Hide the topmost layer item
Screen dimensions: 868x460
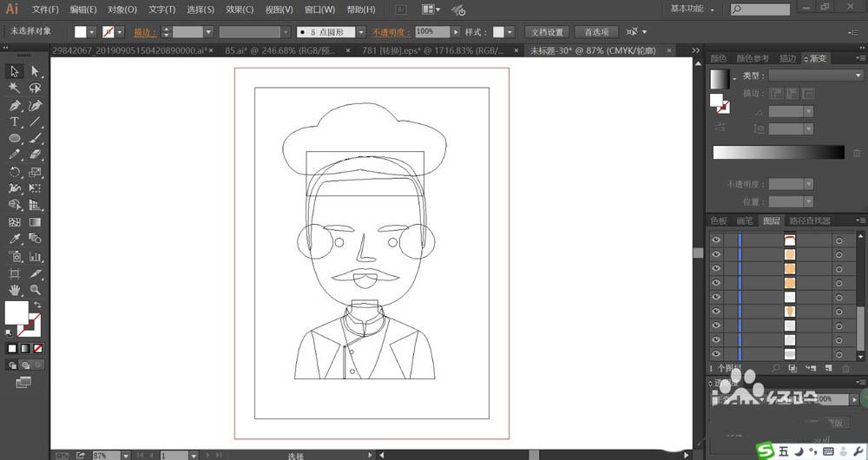[x=716, y=240]
